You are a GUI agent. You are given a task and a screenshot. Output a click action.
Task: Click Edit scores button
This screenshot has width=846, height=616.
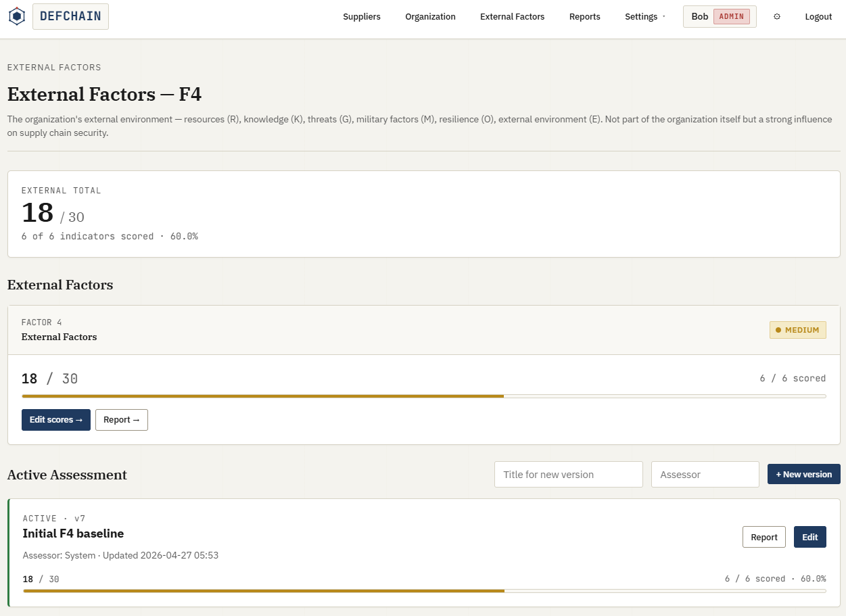[x=56, y=420]
